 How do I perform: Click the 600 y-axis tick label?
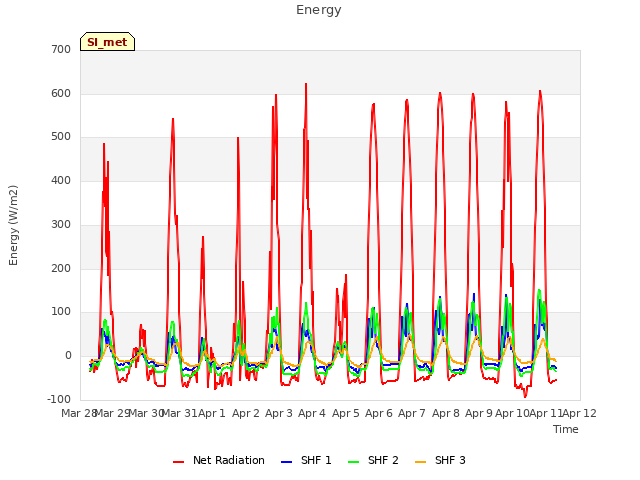[x=61, y=93]
